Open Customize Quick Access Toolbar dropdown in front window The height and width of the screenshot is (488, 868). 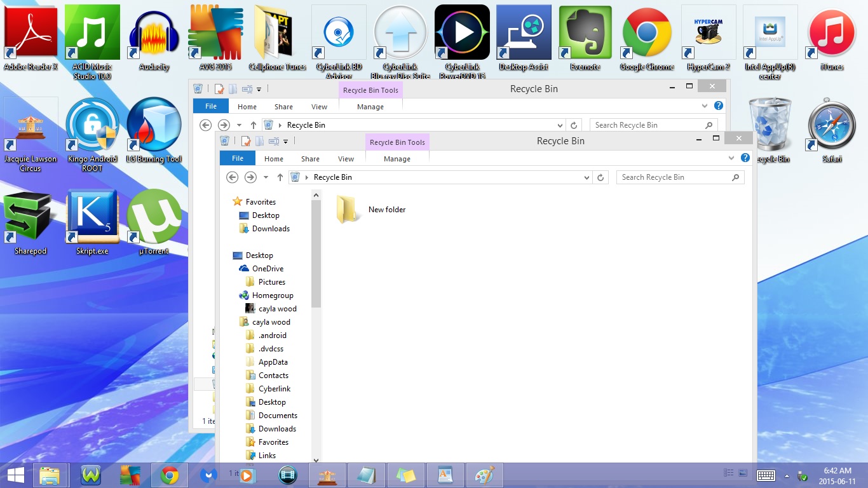coord(286,142)
